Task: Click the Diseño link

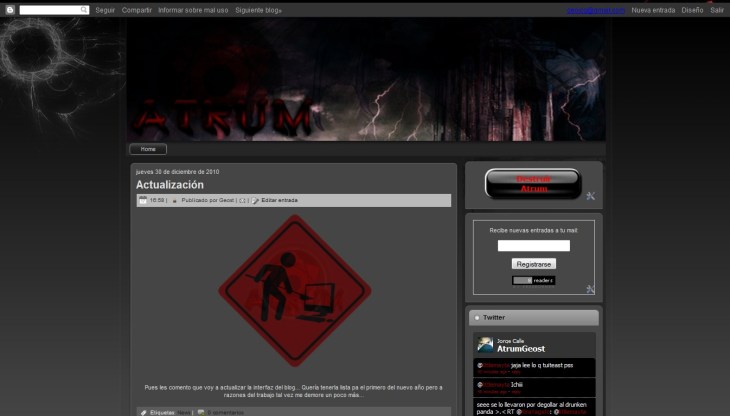Action: coord(692,10)
